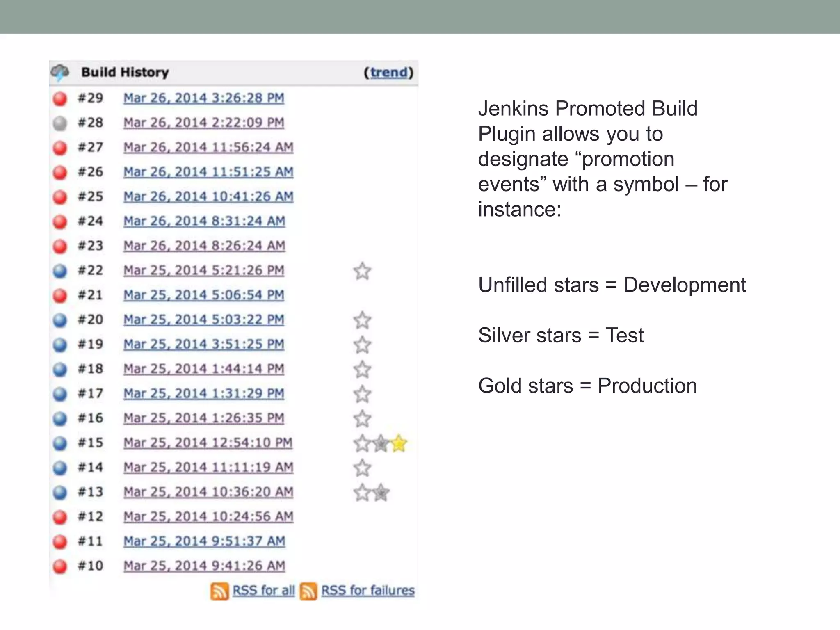Click red status ball for build #24
Image resolution: width=840 pixels, height=630 pixels.
point(60,221)
